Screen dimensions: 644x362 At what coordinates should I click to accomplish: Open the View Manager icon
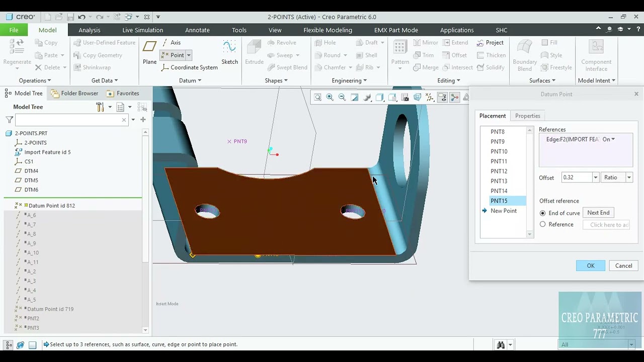coord(405,98)
